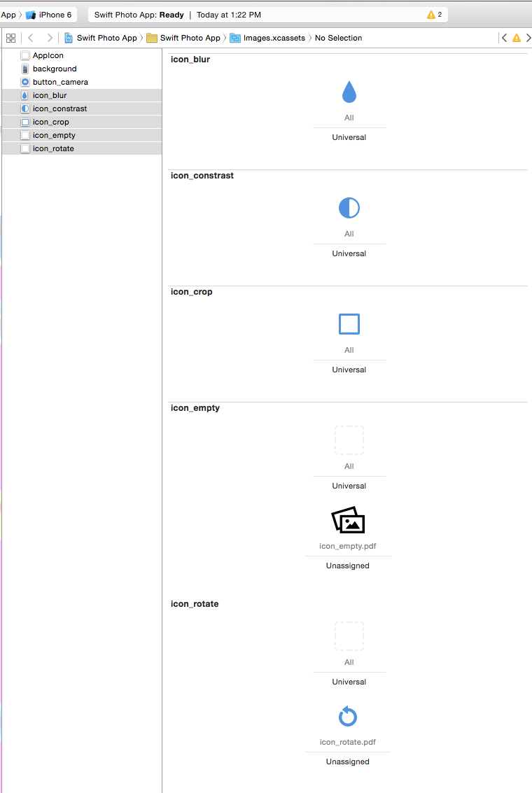
Task: Select icon_empty in the asset list
Action: point(82,135)
